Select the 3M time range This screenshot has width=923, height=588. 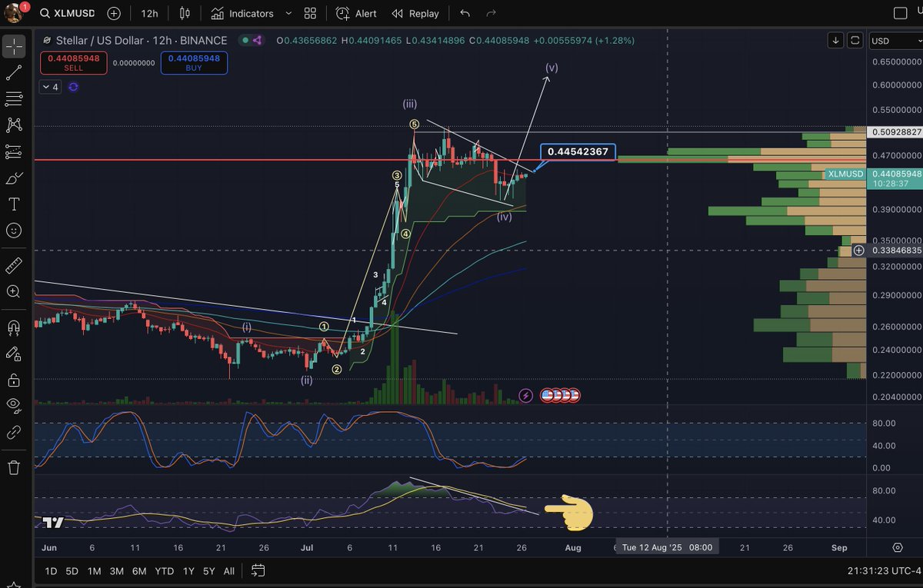tap(117, 571)
